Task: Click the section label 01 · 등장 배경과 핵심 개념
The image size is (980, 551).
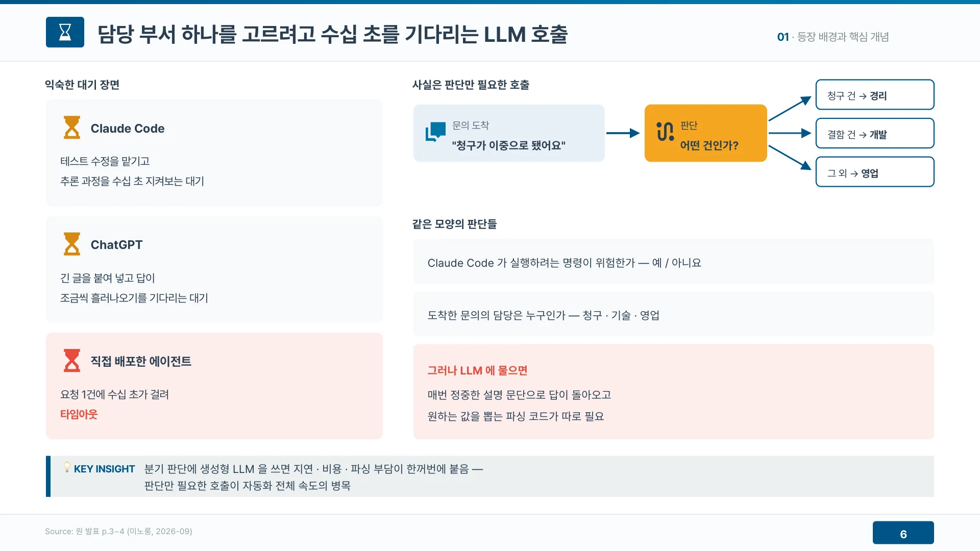Action: click(833, 37)
